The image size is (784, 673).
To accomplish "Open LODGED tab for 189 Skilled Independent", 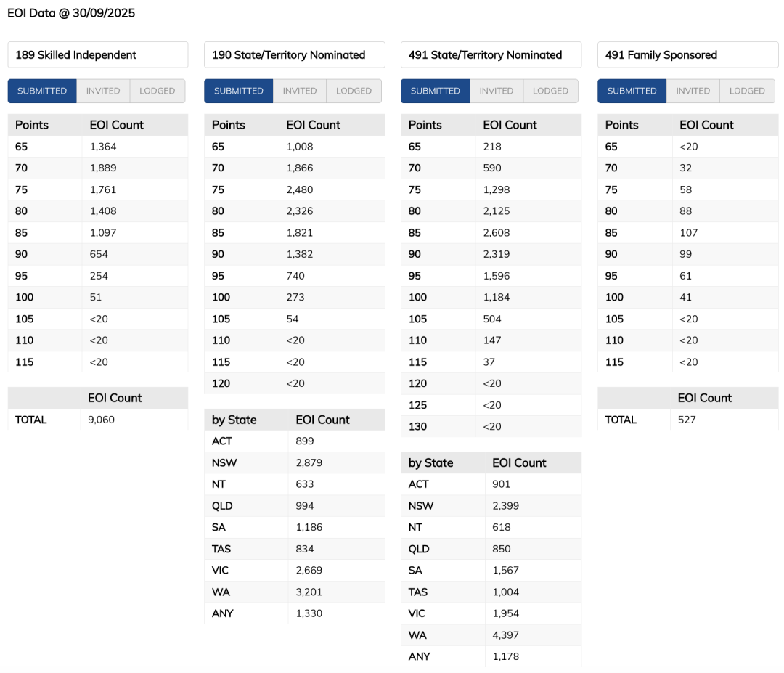I will (x=158, y=91).
